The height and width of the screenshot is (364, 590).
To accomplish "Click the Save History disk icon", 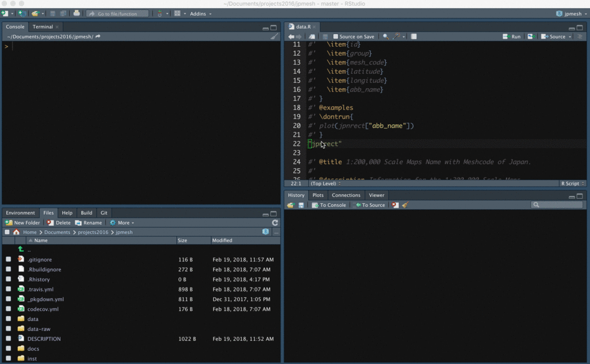I will [x=301, y=205].
